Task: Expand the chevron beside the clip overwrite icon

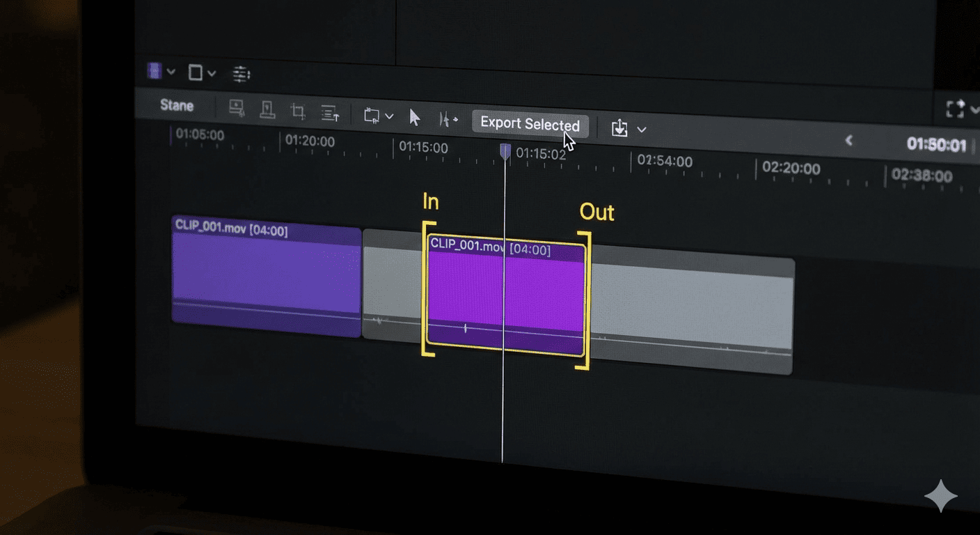Action: pyautogui.click(x=390, y=116)
